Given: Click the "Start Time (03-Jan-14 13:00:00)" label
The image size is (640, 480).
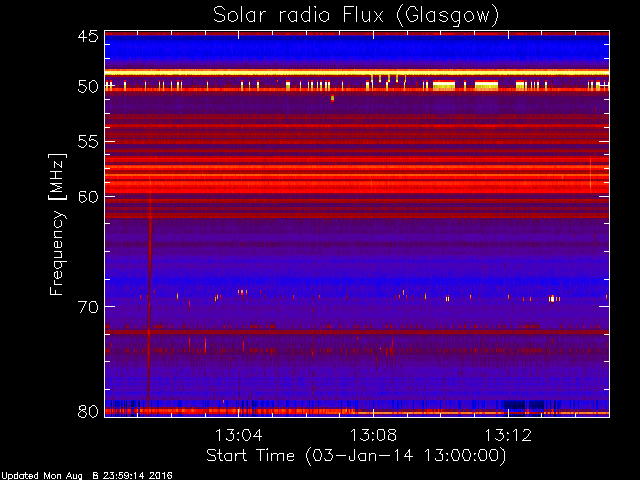Looking at the screenshot, I should click(x=355, y=455).
